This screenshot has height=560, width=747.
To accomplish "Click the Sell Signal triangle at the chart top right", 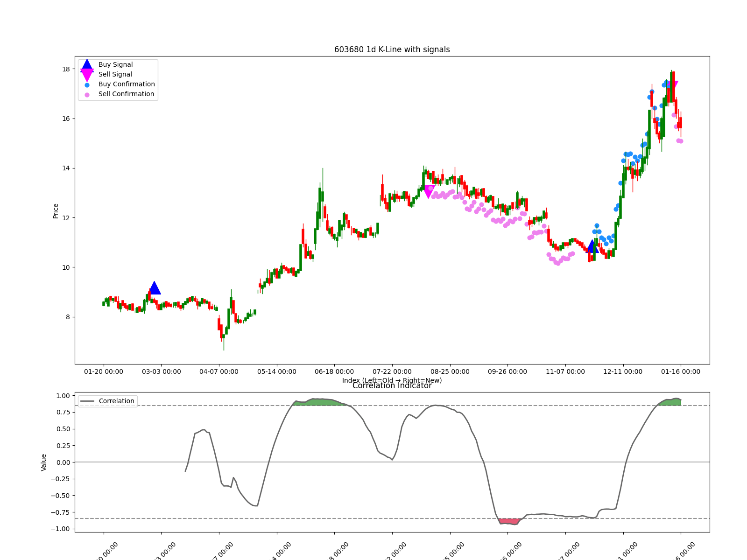I will [675, 84].
